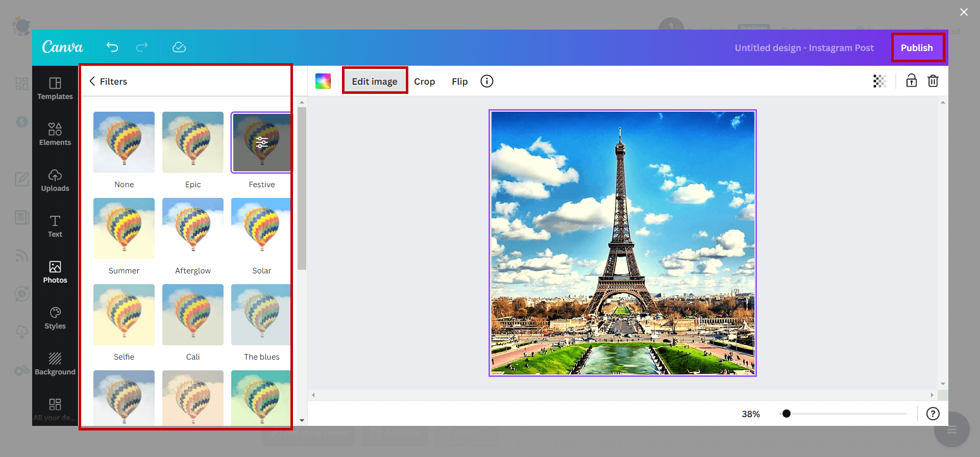Open the Photos sidebar tab

pos(55,272)
